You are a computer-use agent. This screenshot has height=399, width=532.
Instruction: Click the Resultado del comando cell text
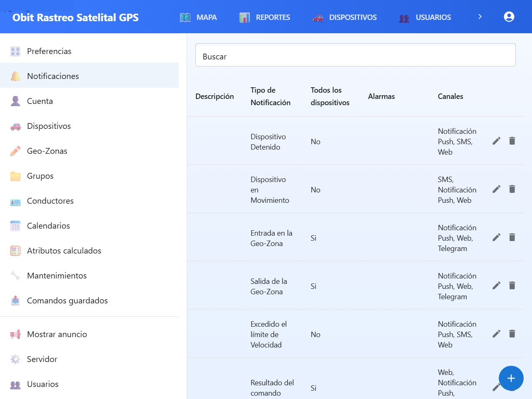click(x=272, y=388)
